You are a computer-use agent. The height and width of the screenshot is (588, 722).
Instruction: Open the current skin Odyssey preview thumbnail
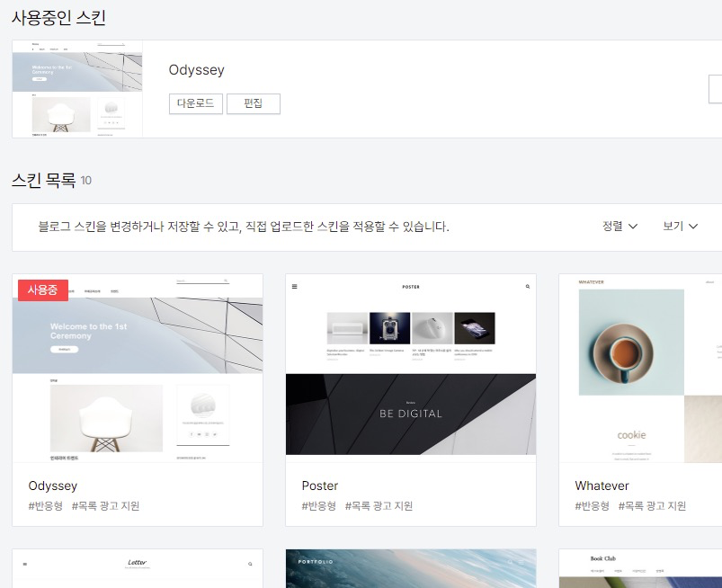77,89
